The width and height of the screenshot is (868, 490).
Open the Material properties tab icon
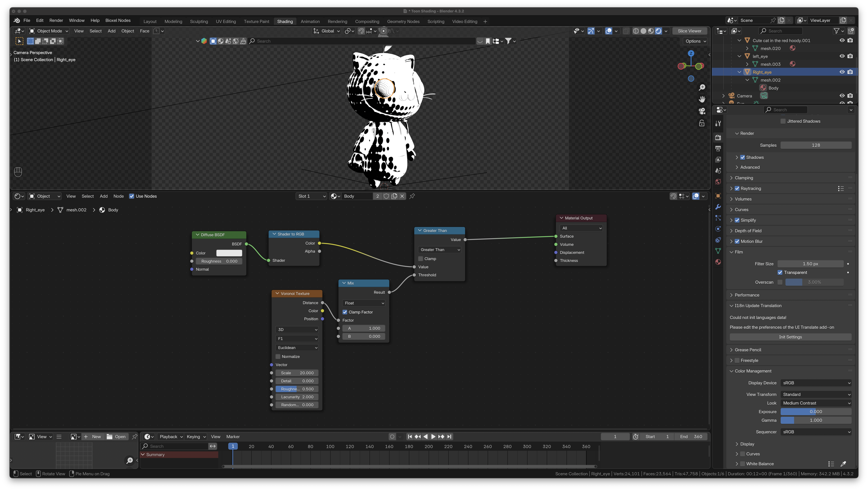coord(718,262)
